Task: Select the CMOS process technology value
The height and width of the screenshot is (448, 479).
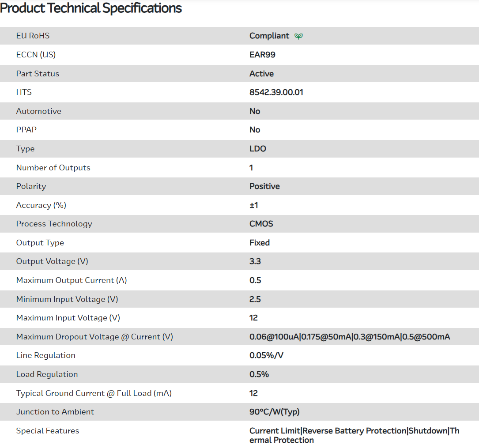Action: click(261, 224)
